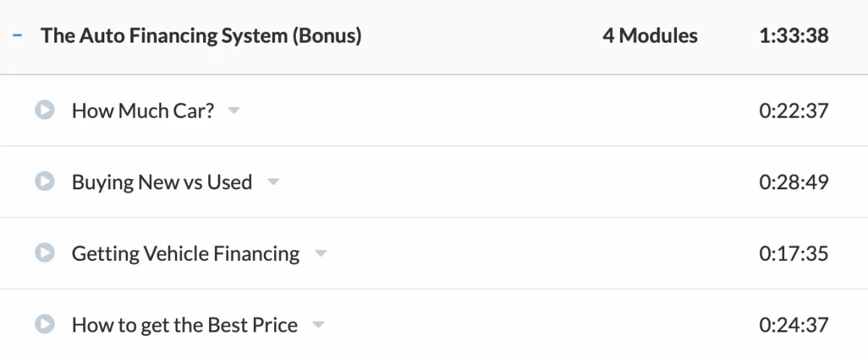The image size is (868, 357).
Task: Expand the How Much Car? dropdown arrow
Action: coord(234,111)
